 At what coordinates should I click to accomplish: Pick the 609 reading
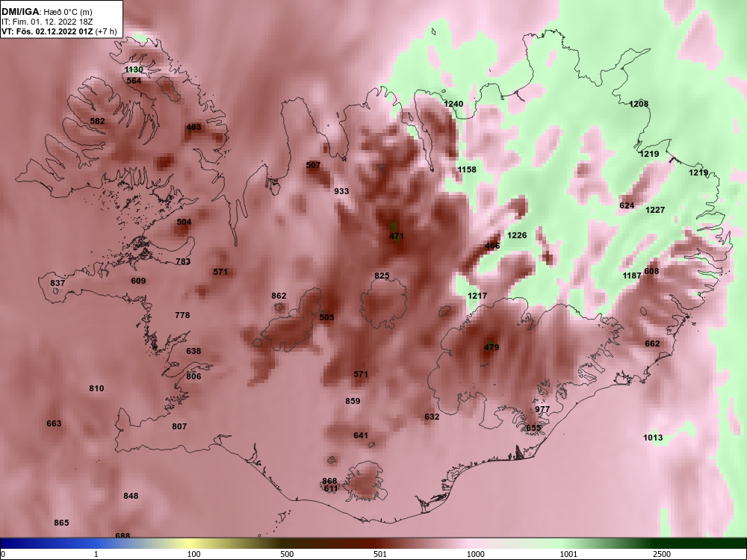(x=138, y=281)
